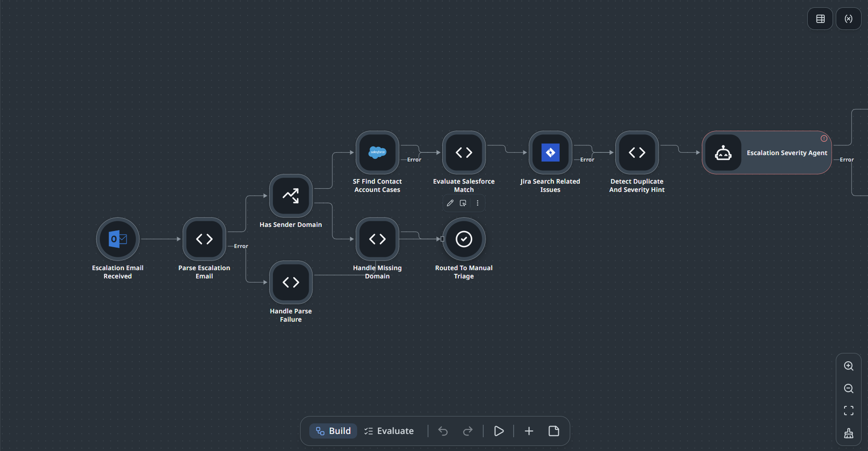Select the Handle Parse Failure code node

tap(291, 282)
